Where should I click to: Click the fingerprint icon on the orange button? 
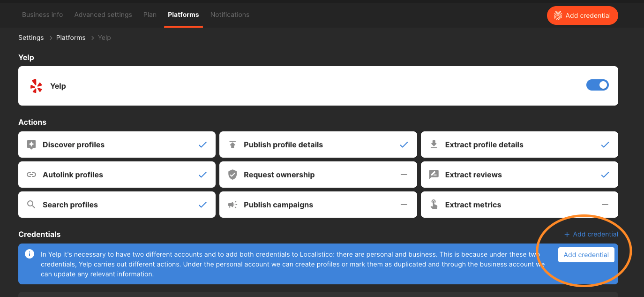pos(558,15)
